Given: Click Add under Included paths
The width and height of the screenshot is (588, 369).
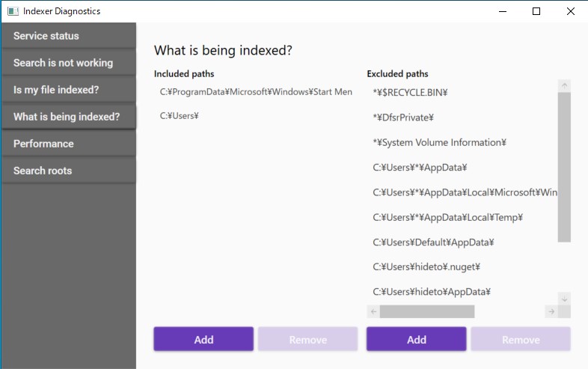Looking at the screenshot, I should (x=203, y=339).
